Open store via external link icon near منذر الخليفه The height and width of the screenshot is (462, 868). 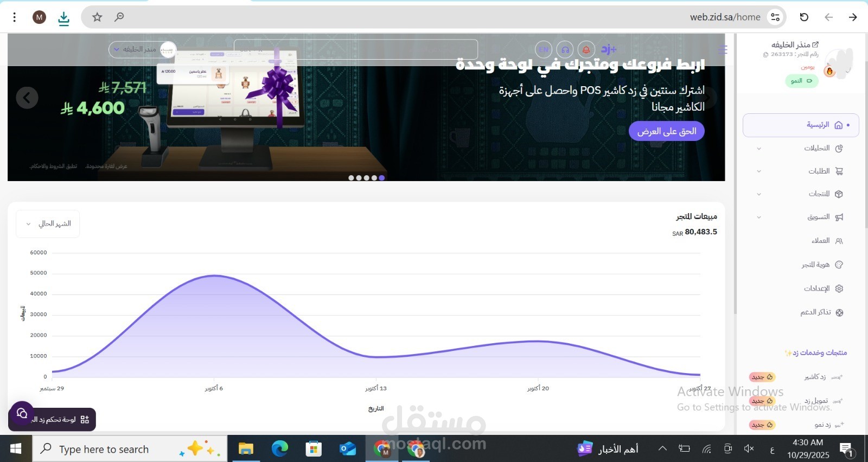815,44
